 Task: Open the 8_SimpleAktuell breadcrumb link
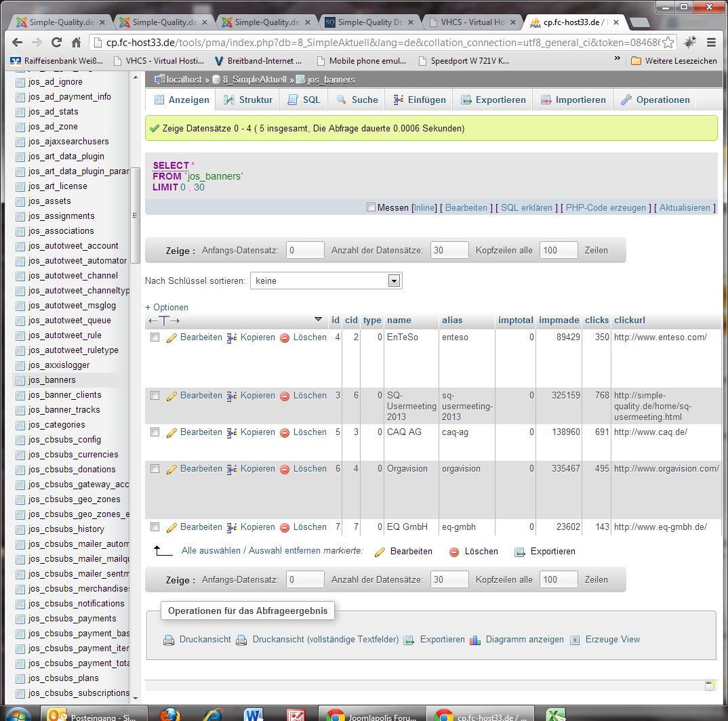(254, 79)
